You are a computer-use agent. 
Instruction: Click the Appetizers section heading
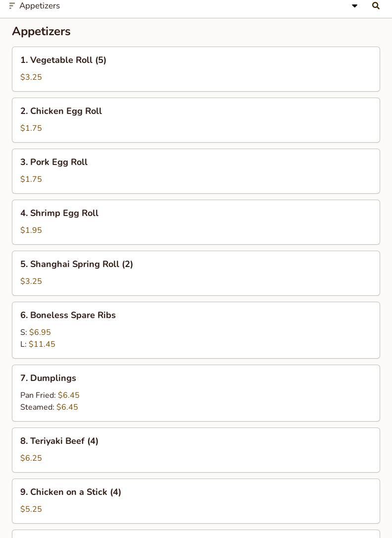pyautogui.click(x=42, y=31)
